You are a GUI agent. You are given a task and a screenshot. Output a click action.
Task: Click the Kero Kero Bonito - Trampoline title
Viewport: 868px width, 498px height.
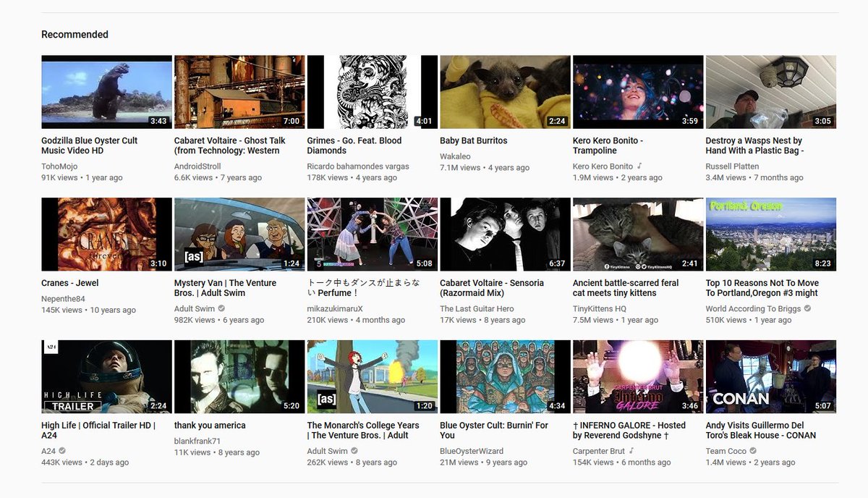pos(608,145)
